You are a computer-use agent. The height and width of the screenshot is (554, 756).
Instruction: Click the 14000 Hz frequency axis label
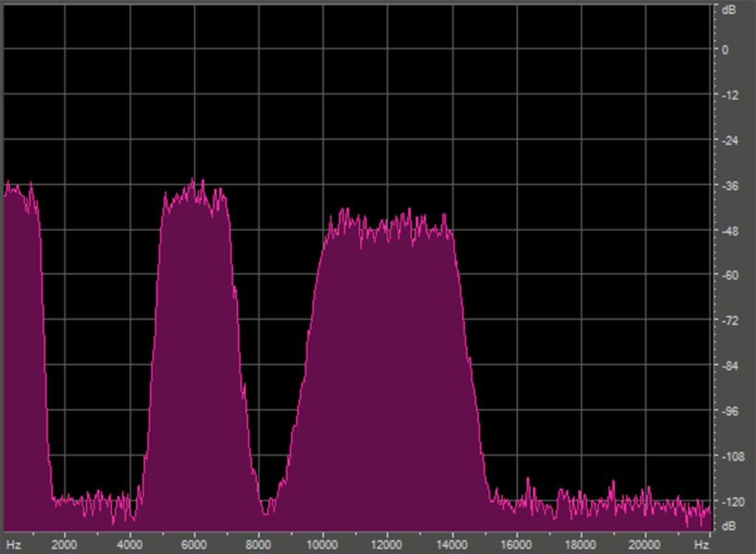pyautogui.click(x=452, y=545)
